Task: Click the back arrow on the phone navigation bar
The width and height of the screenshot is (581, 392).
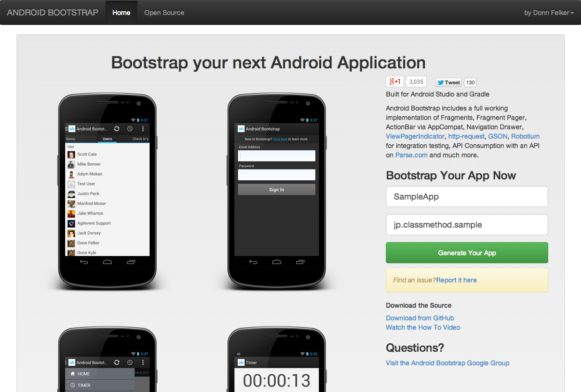Action: pos(84,263)
